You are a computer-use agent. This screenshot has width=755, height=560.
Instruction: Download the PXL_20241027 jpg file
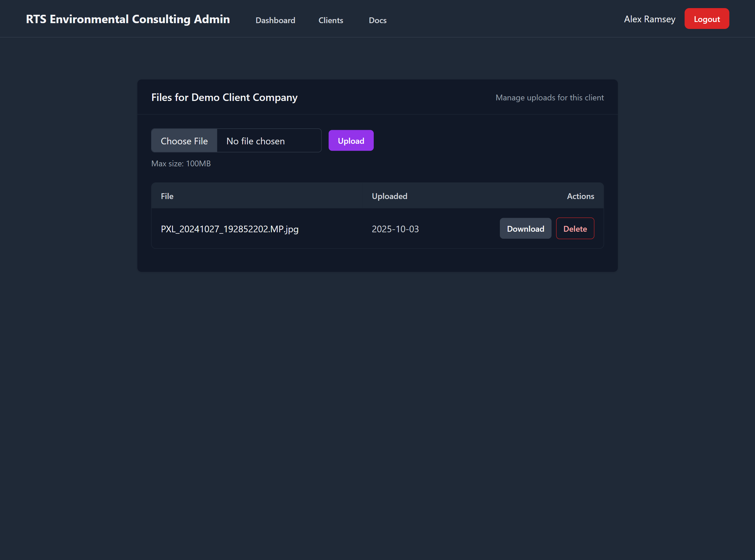(x=525, y=229)
